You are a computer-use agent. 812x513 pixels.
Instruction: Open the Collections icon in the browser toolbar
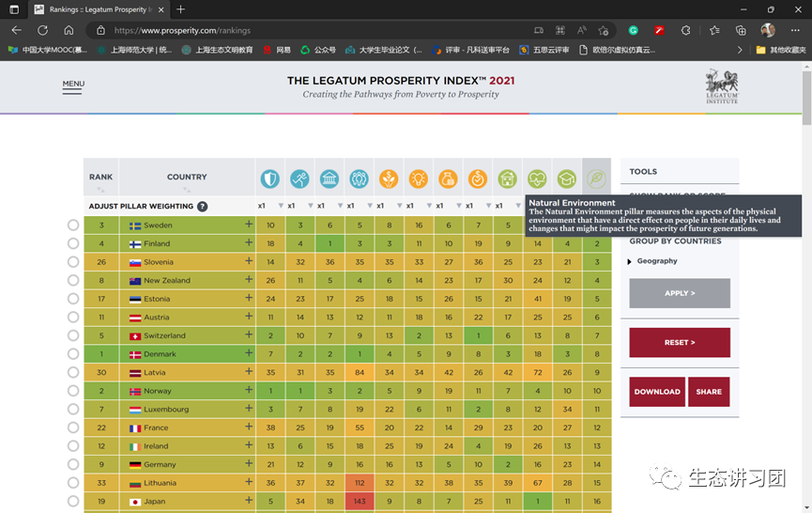(741, 31)
